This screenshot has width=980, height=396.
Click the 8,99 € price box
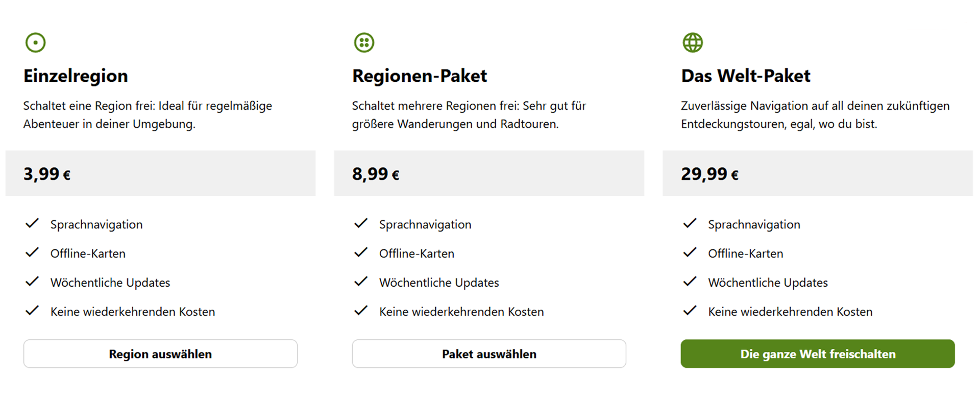[x=489, y=173]
